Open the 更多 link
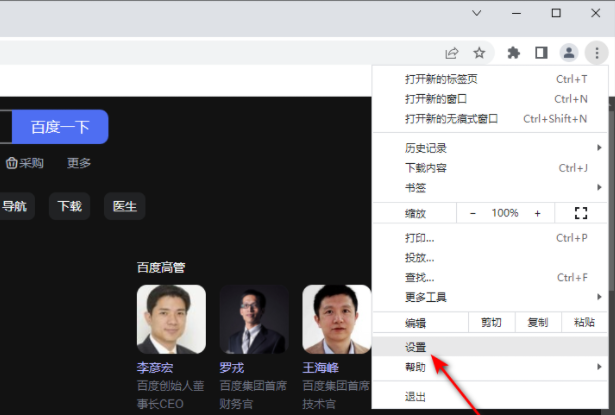Viewport: 615px width, 415px height. tap(79, 163)
